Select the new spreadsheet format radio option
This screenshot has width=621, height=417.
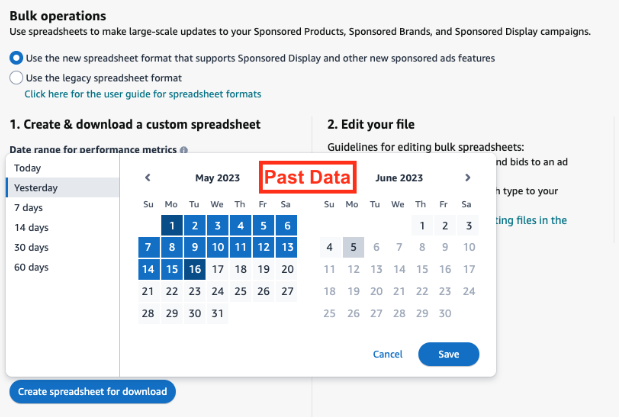pyautogui.click(x=16, y=58)
